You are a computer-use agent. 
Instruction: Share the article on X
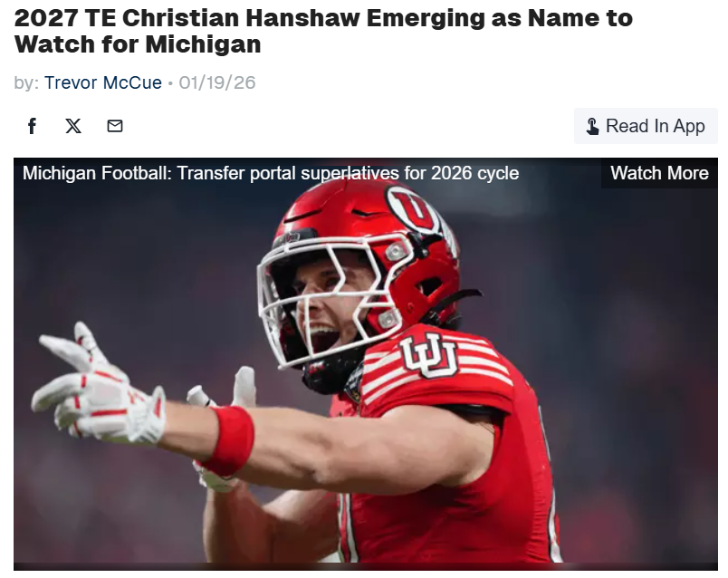(x=73, y=126)
